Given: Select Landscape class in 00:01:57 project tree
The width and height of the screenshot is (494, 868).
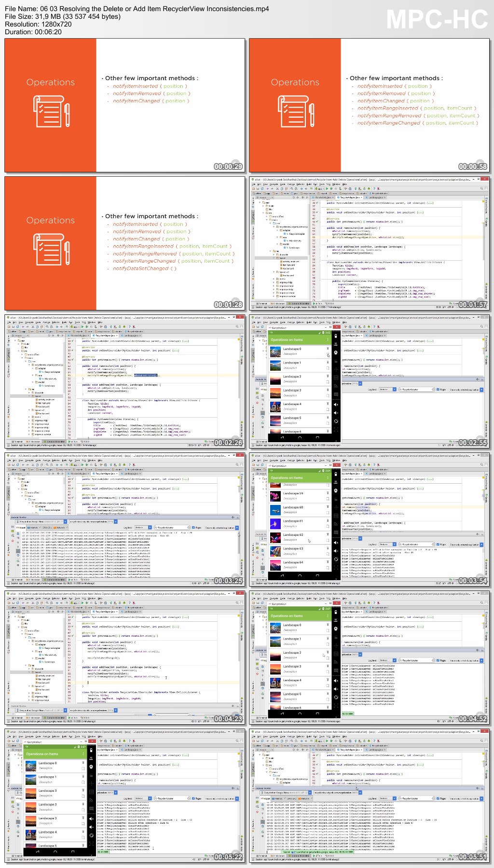Looking at the screenshot, I should 292,248.
